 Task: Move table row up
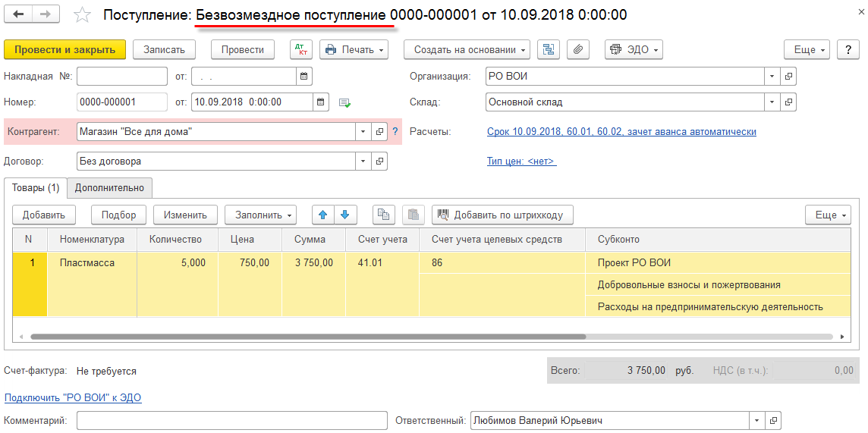tap(323, 215)
